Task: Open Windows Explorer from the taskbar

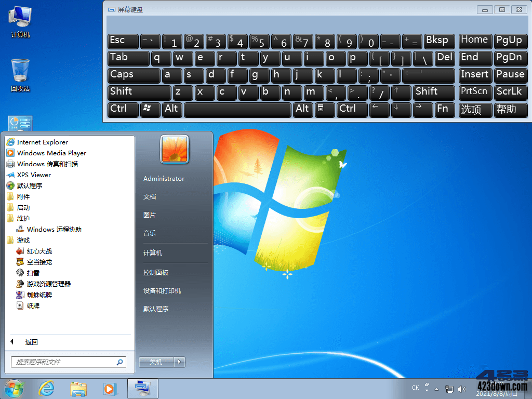Action: (x=78, y=388)
